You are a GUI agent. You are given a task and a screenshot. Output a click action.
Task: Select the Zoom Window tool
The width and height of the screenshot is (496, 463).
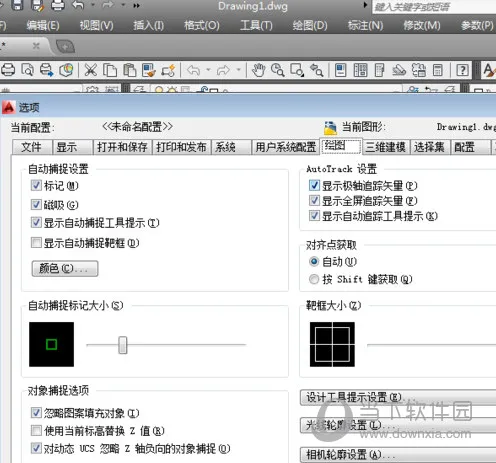click(x=297, y=70)
